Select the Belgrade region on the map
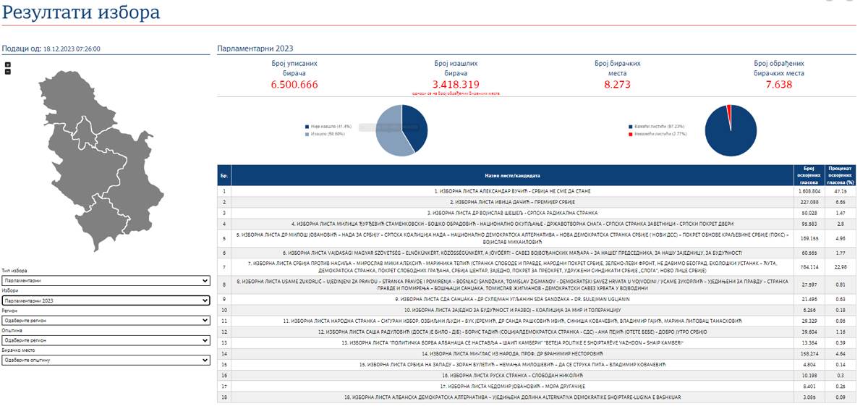Screen dimensions: 868x417 [x=83, y=132]
